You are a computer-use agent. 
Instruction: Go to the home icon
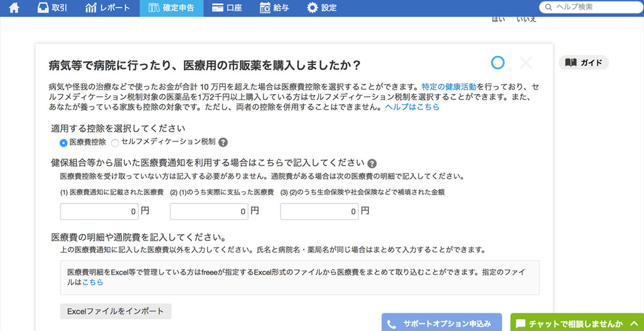click(14, 8)
